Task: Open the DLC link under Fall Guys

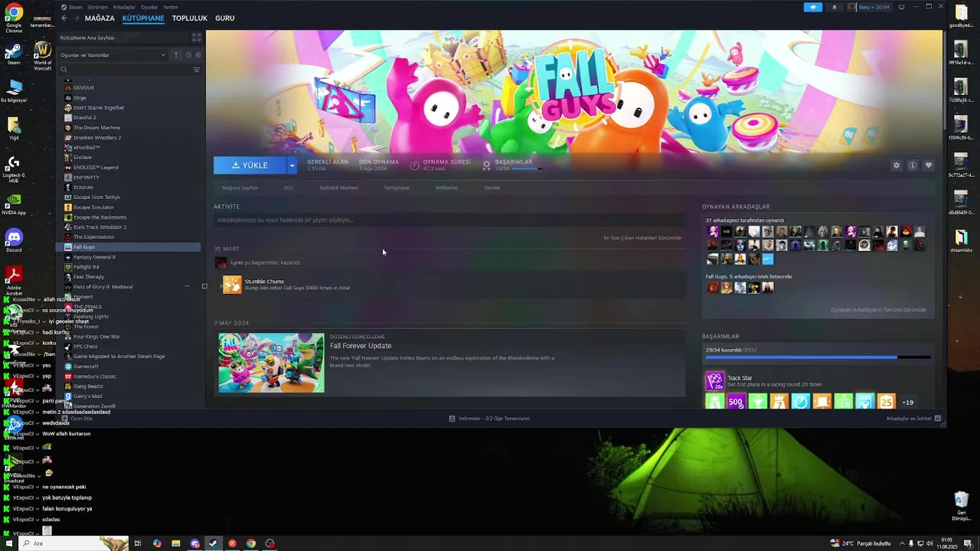Action: point(289,187)
